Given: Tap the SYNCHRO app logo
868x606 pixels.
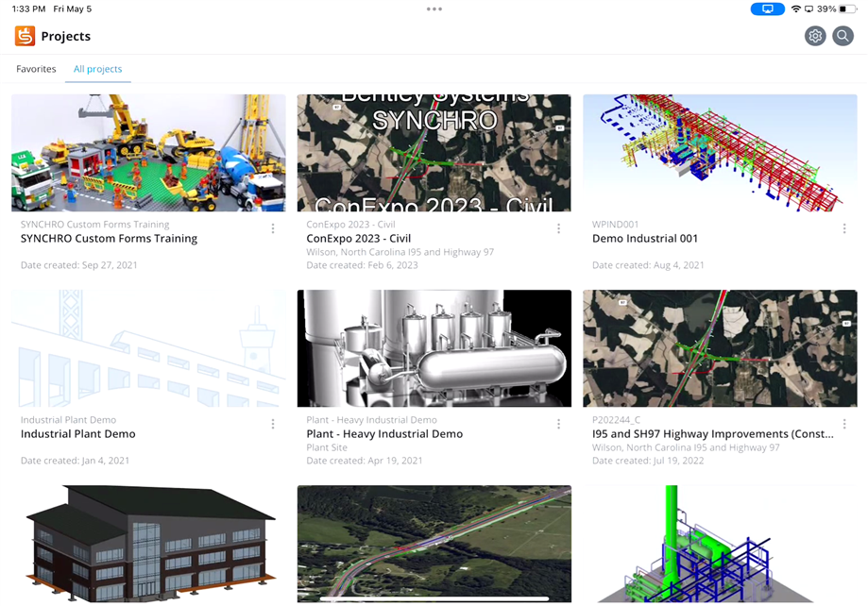Looking at the screenshot, I should click(x=25, y=36).
